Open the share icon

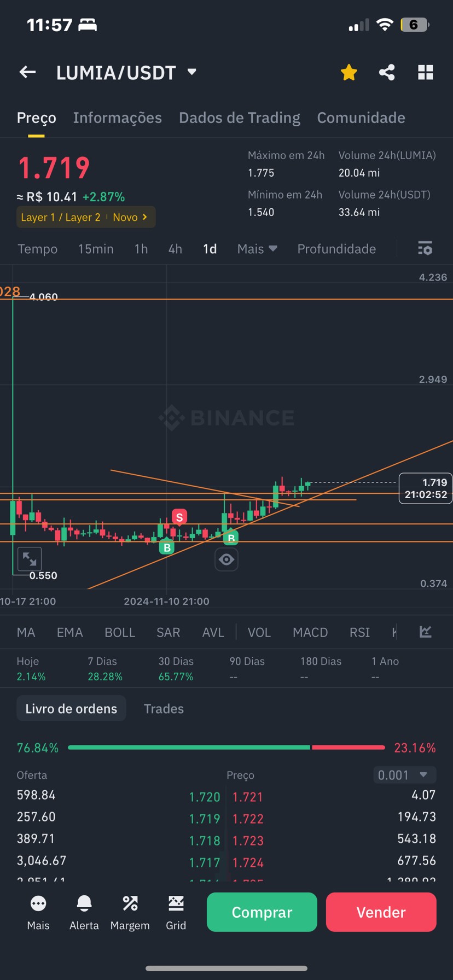387,72
